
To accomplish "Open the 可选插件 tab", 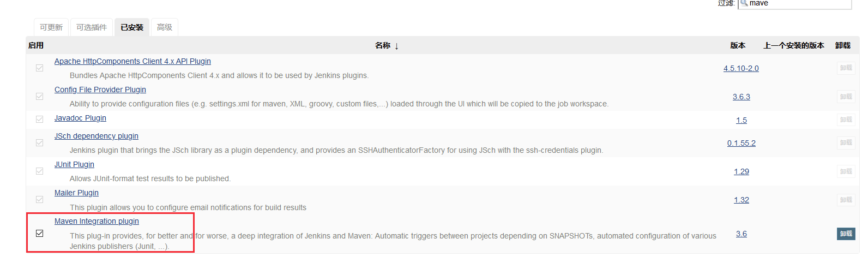I will coord(92,27).
